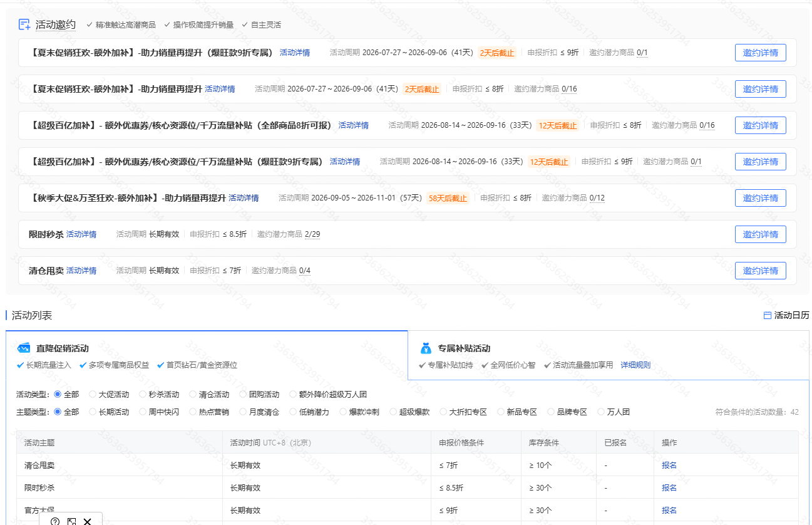Click 报名 in 官方大促 table row
The image size is (812, 525).
(669, 510)
